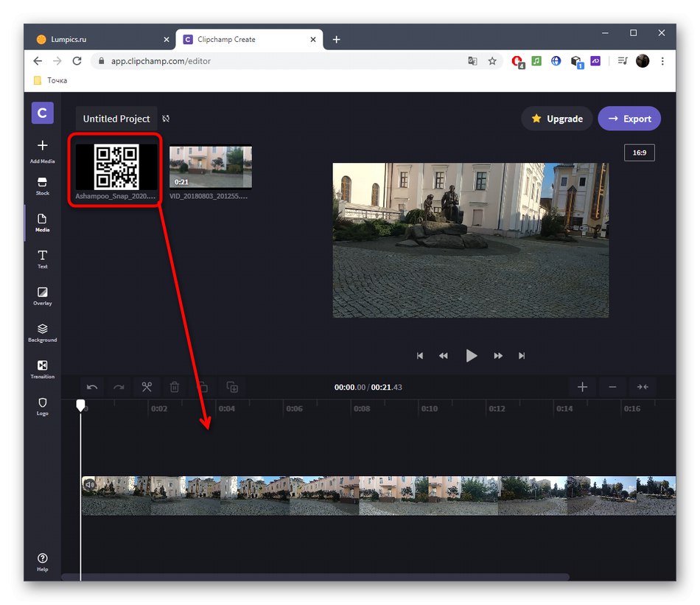Select the Media tab in sidebar
The height and width of the screenshot is (605, 700).
coord(42,223)
